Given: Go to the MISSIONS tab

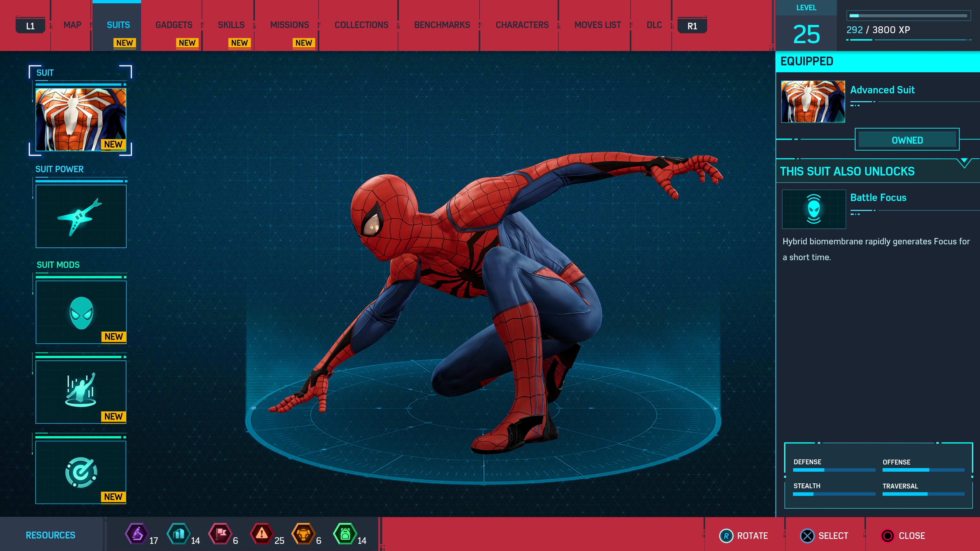Looking at the screenshot, I should pos(289,25).
